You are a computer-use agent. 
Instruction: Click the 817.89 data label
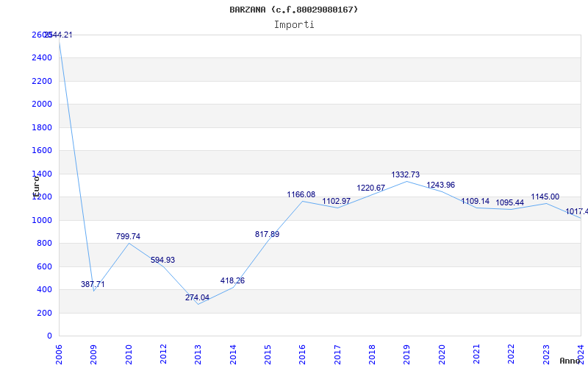point(267,235)
